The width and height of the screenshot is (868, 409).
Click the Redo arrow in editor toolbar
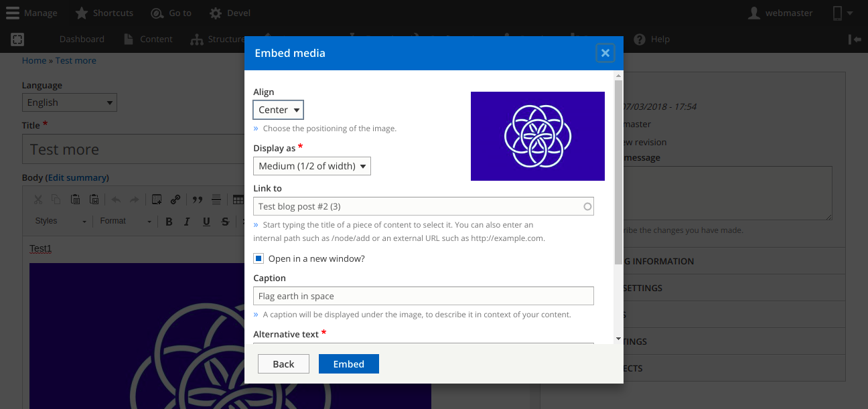click(x=134, y=199)
